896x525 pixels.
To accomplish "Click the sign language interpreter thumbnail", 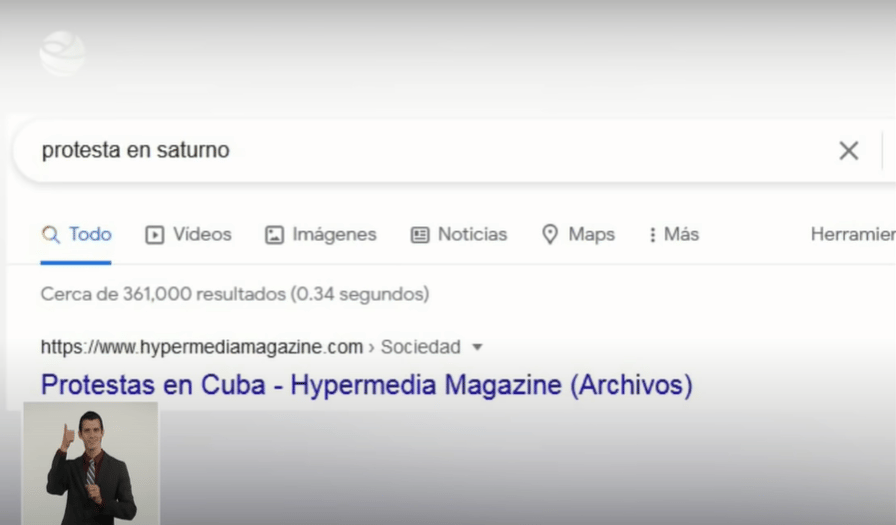I will [91, 463].
